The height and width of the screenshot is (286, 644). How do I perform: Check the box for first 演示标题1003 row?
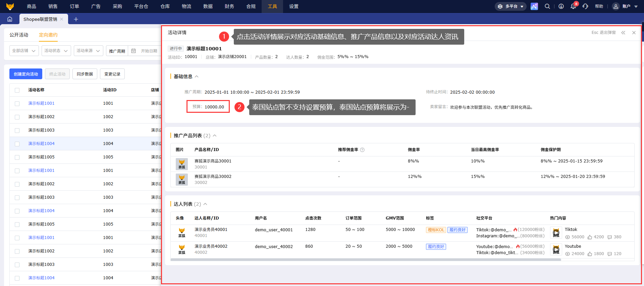pos(17,131)
